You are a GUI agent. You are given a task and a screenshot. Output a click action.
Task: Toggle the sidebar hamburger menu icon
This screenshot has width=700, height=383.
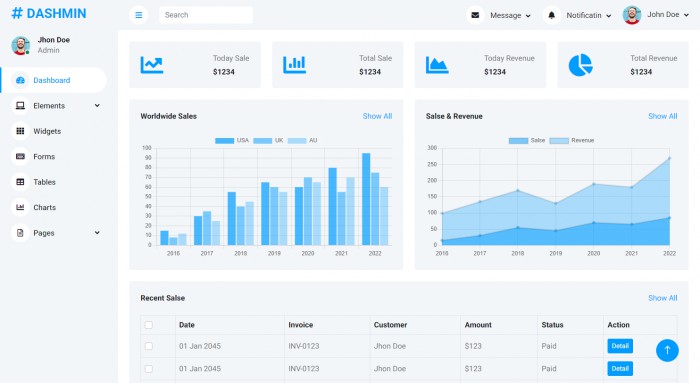tap(139, 15)
